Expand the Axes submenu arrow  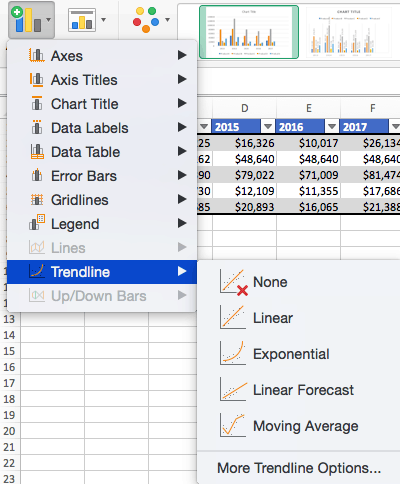(182, 55)
